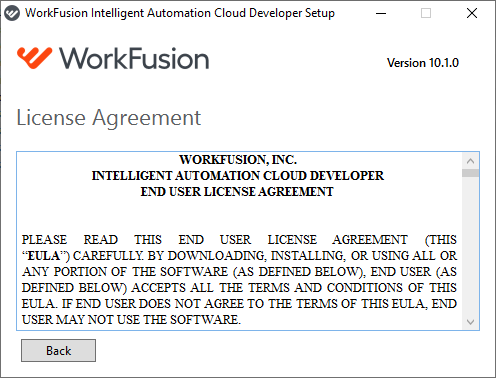Click the WORKFUSION, INC. title line
Image resolution: width=496 pixels, height=378 pixels.
click(238, 160)
